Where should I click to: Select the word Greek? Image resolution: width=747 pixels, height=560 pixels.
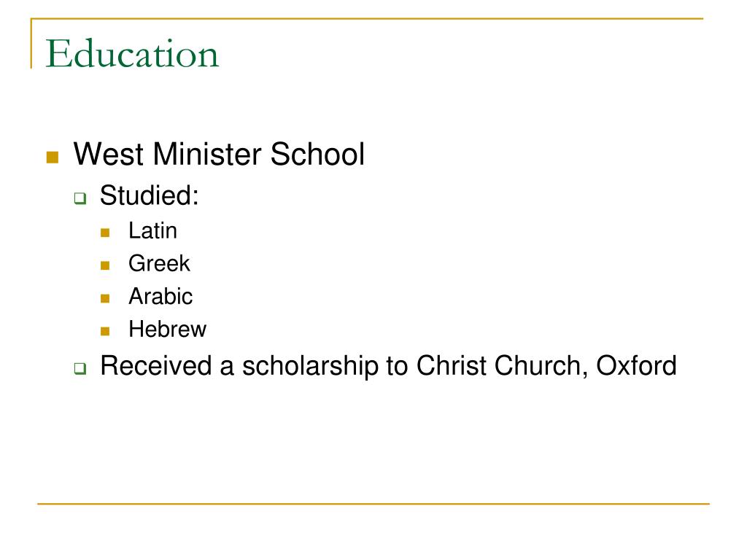pos(159,263)
